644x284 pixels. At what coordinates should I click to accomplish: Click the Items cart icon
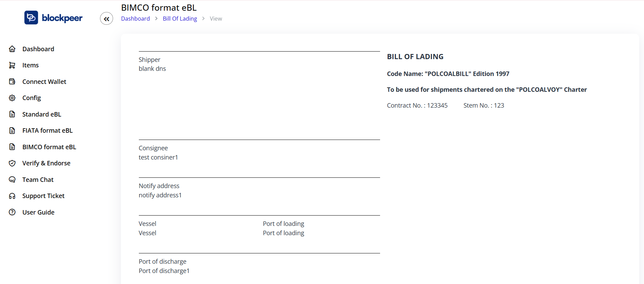pos(12,65)
